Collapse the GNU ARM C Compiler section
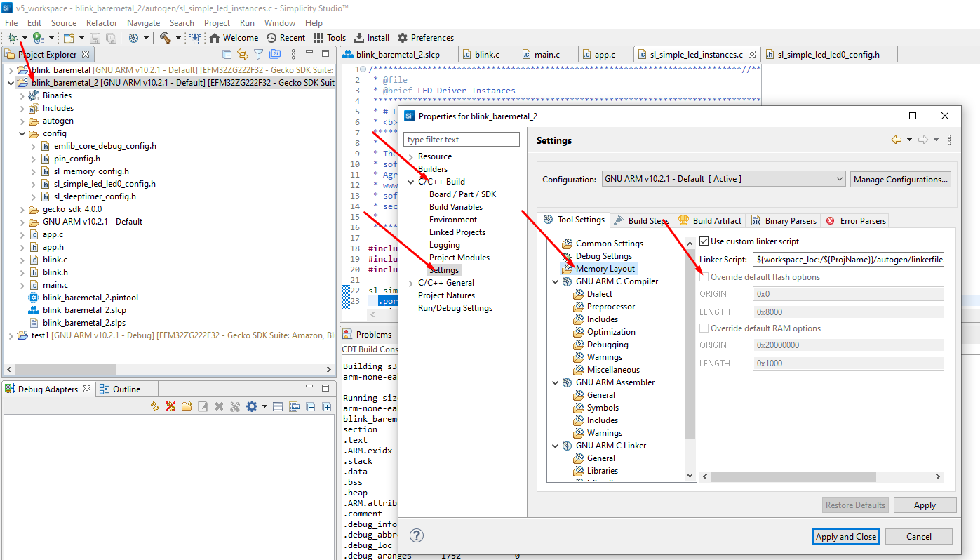980x560 pixels. click(x=555, y=281)
